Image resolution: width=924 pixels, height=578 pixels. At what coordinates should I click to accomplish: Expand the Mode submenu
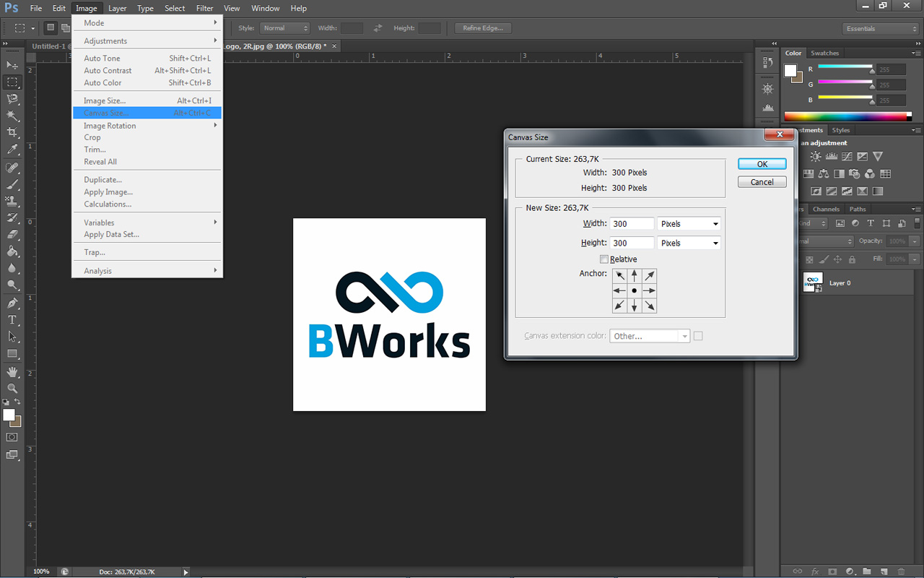pos(147,22)
